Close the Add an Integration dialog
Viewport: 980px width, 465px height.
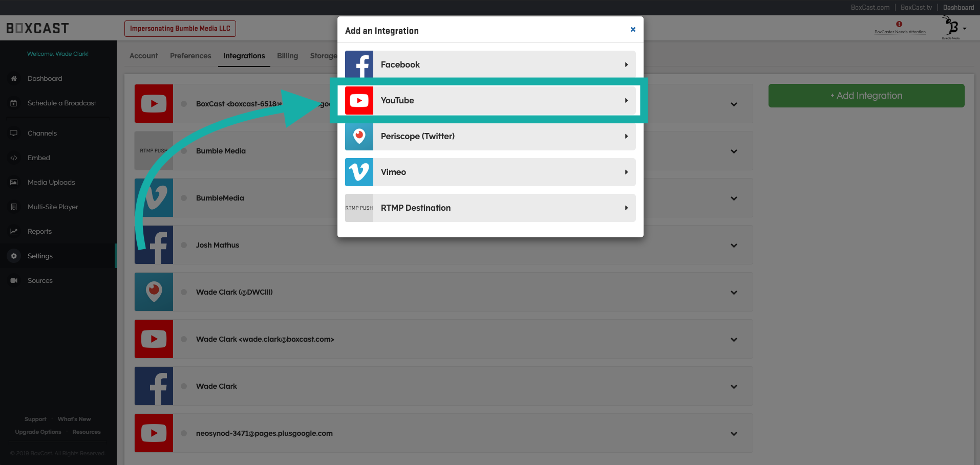click(x=633, y=30)
